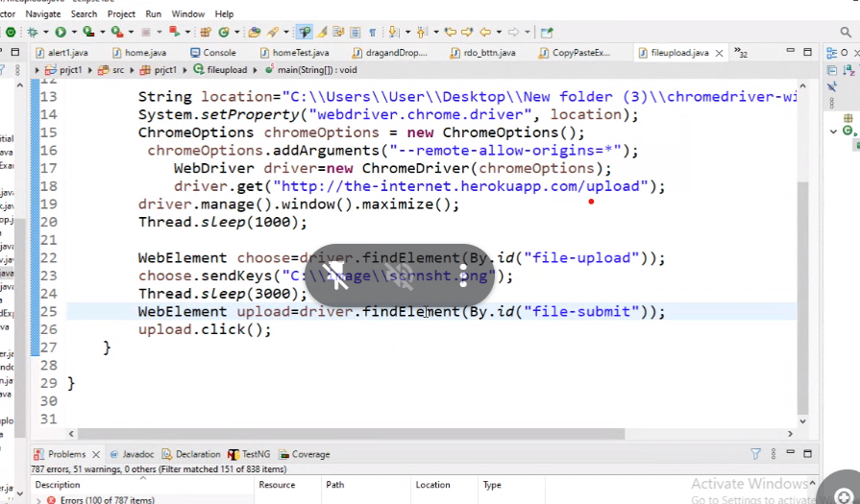Screen dimensions: 860x504
Task: Maximize the Problems panel
Action: (x=807, y=453)
